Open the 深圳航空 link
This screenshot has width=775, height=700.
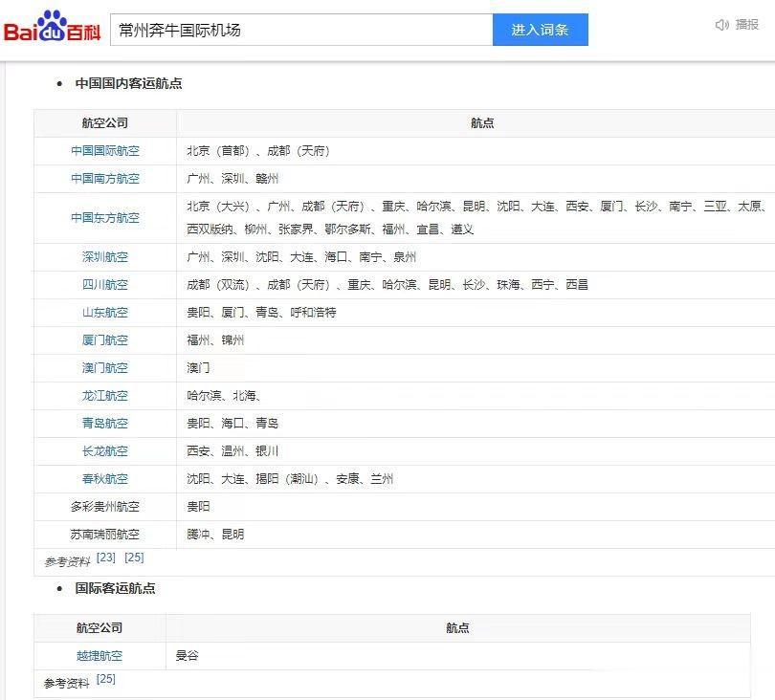pyautogui.click(x=105, y=257)
